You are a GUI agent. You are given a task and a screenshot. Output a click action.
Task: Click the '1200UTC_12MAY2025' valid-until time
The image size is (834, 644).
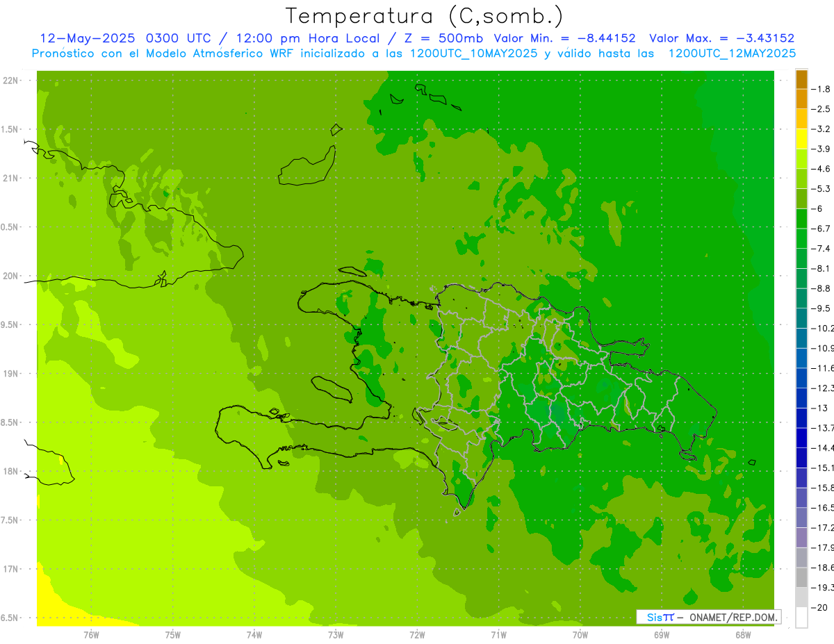click(x=732, y=53)
